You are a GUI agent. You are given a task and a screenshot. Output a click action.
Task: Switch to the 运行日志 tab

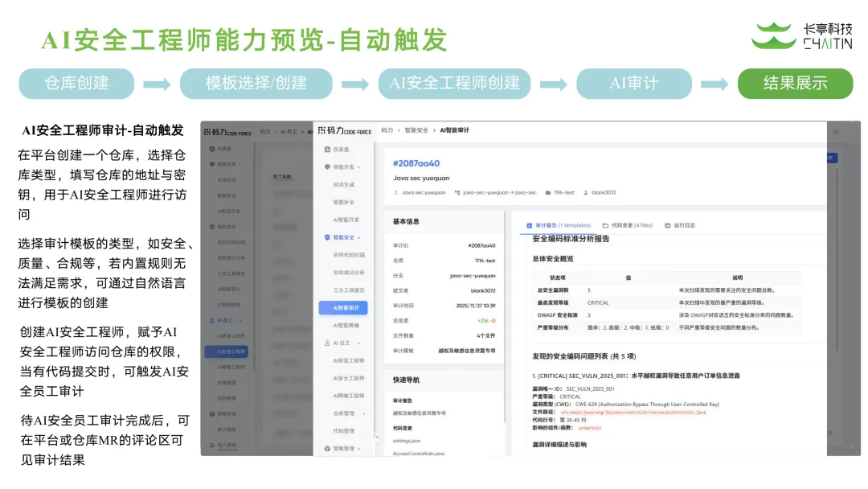coord(680,225)
